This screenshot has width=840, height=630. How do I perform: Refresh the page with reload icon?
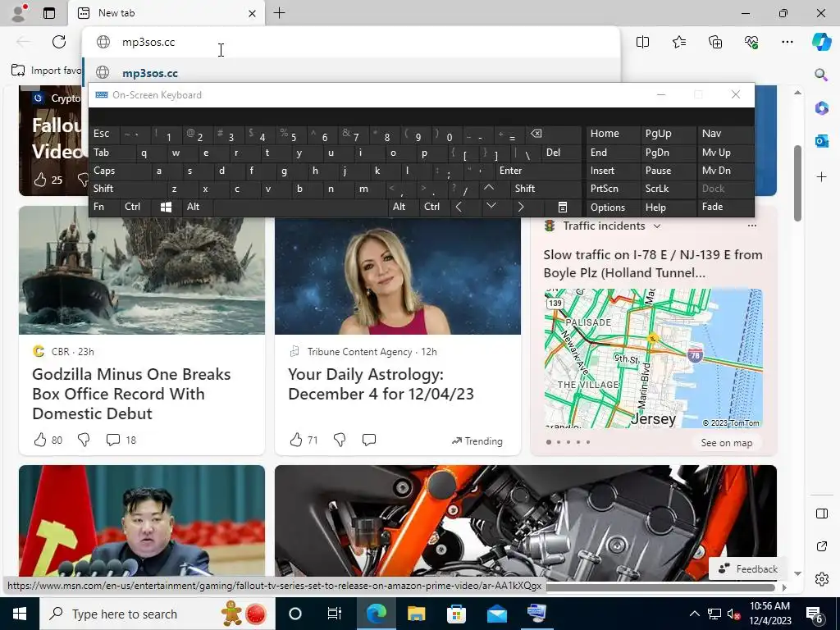(59, 42)
